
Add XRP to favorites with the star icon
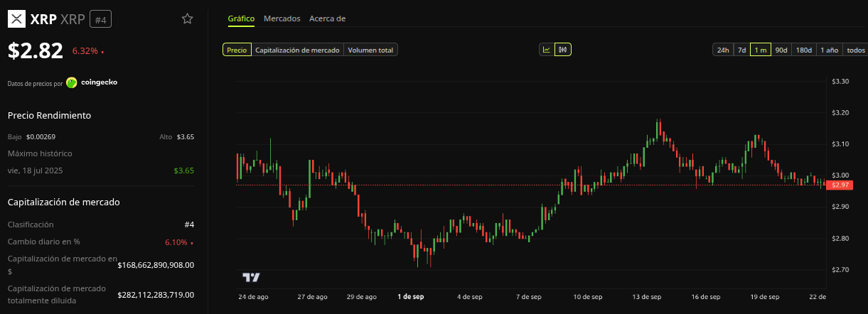(x=188, y=18)
